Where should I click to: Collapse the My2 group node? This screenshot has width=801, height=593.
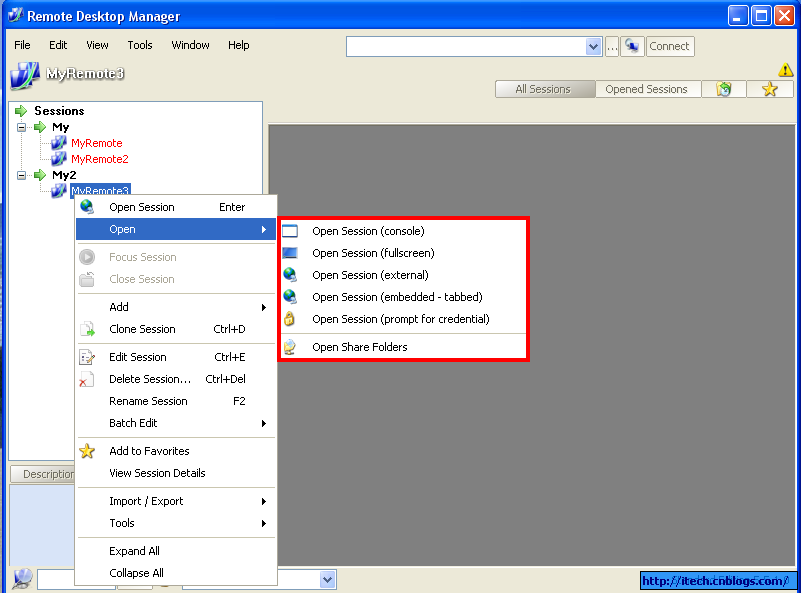coord(21,175)
